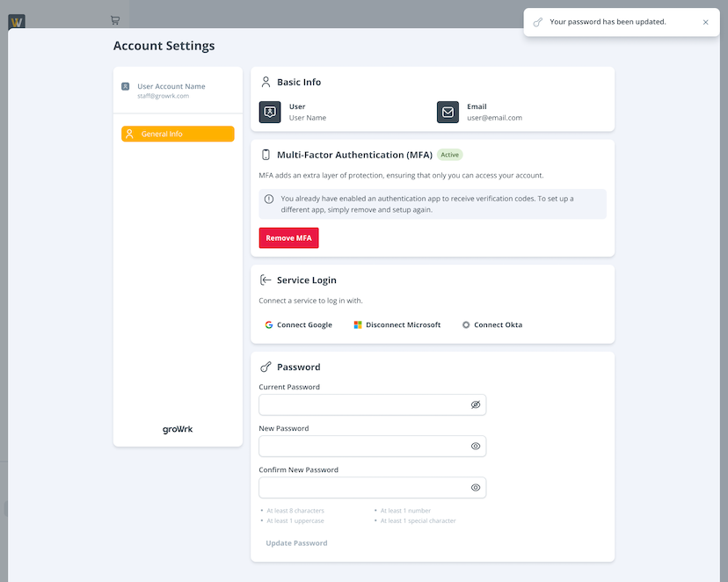Click the Remove MFA button
The height and width of the screenshot is (582, 728).
coord(288,237)
